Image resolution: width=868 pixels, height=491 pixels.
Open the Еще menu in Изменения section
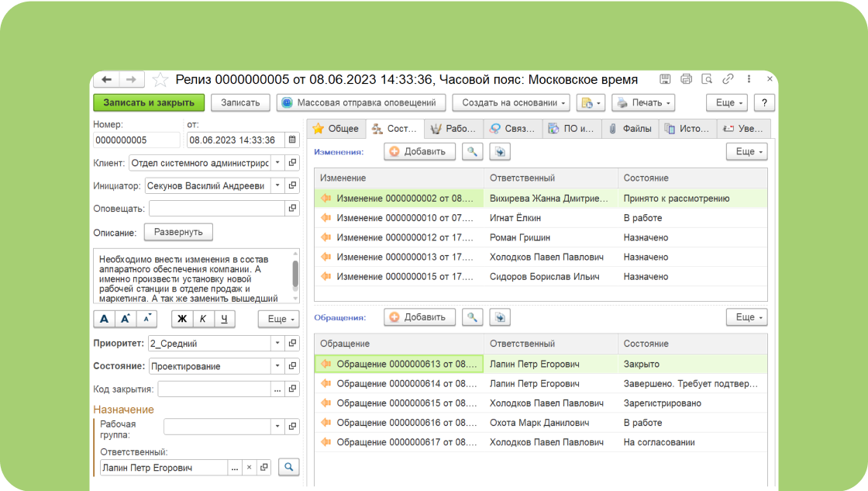747,151
